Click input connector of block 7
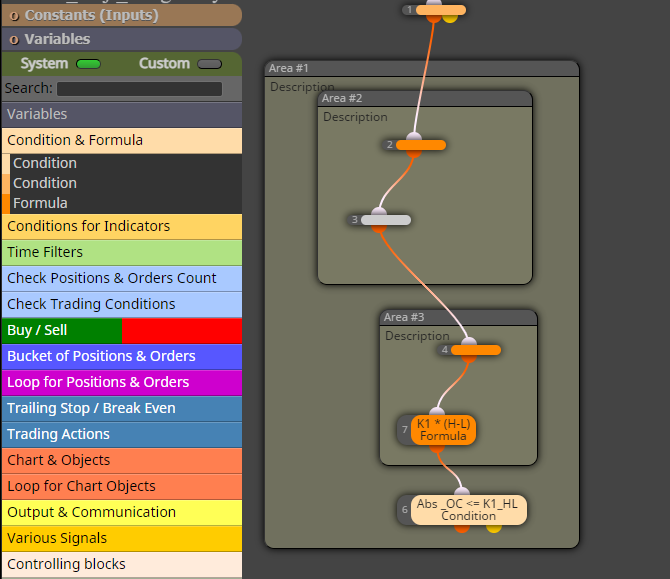 [x=437, y=412]
